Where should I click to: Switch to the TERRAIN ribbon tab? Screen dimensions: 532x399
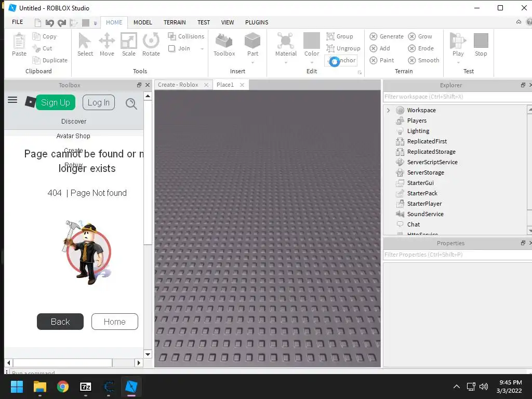(175, 22)
